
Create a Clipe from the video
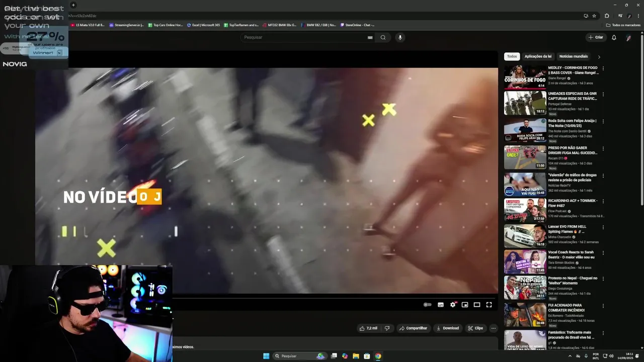[x=475, y=328]
